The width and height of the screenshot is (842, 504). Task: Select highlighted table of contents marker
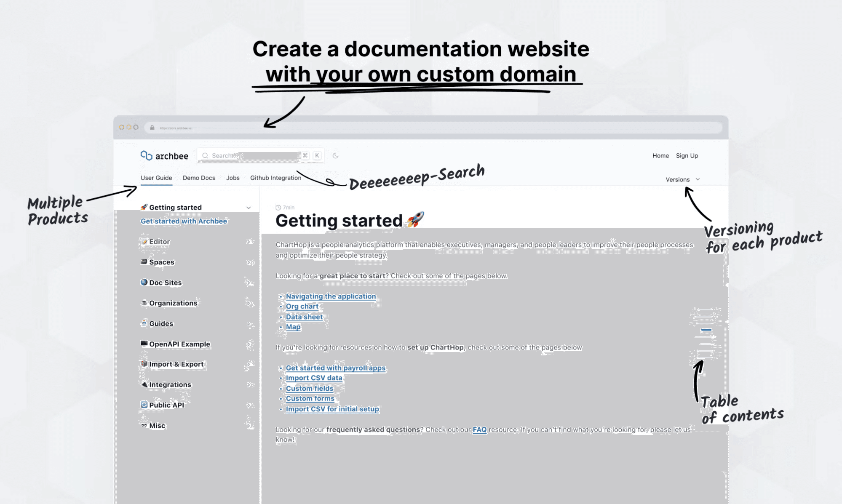(706, 330)
